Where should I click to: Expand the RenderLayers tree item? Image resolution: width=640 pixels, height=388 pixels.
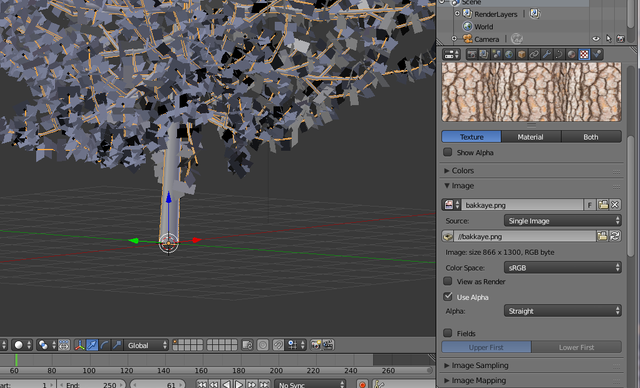tap(457, 14)
